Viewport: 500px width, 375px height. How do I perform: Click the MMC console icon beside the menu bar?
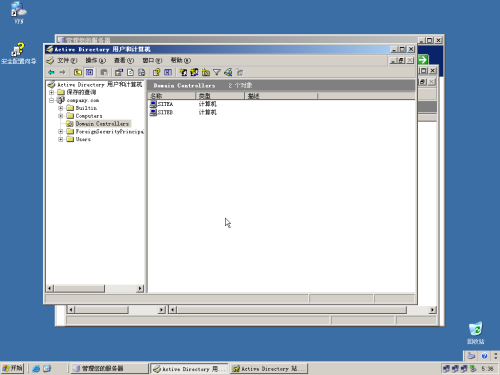point(50,60)
